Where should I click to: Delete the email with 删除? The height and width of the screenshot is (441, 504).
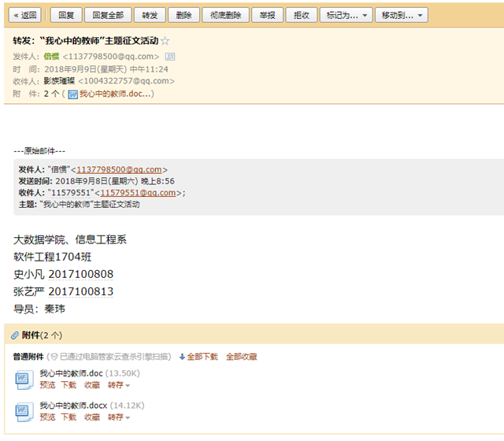183,15
